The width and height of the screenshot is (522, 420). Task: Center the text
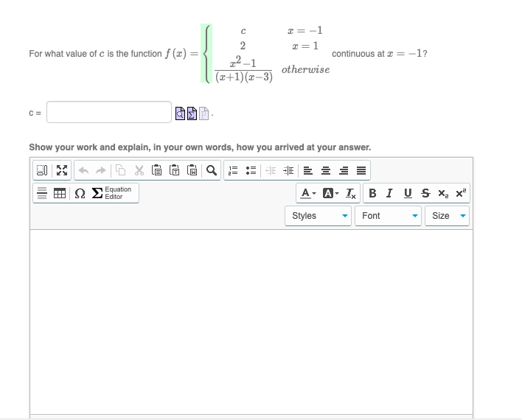[x=326, y=170]
